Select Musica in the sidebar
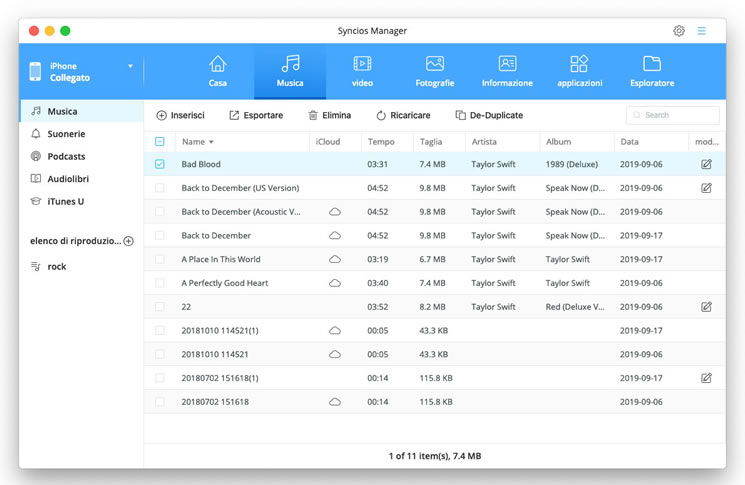745x485 pixels. pos(81,111)
